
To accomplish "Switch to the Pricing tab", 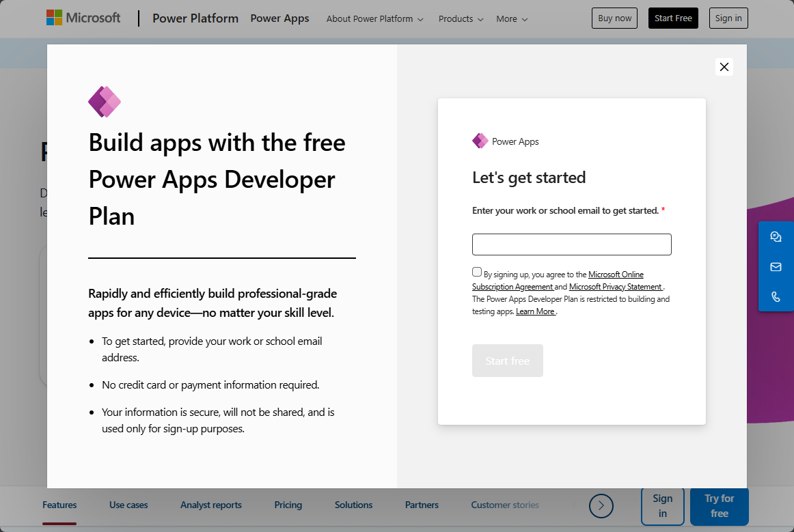I will coord(288,505).
